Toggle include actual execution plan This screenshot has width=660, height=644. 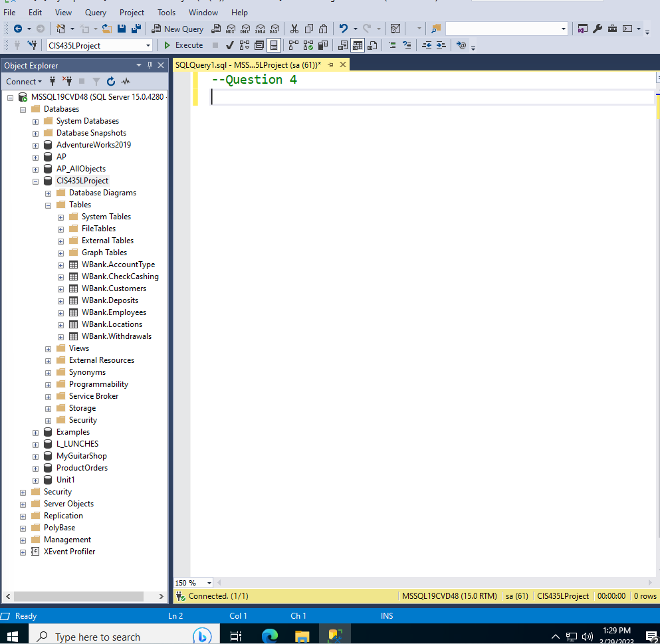click(294, 45)
